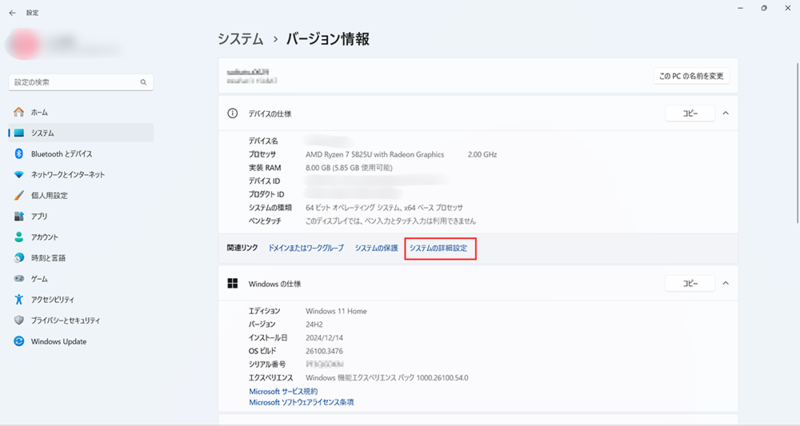This screenshot has width=800, height=426.
Task: Click the Windows logo icon
Action: click(233, 283)
